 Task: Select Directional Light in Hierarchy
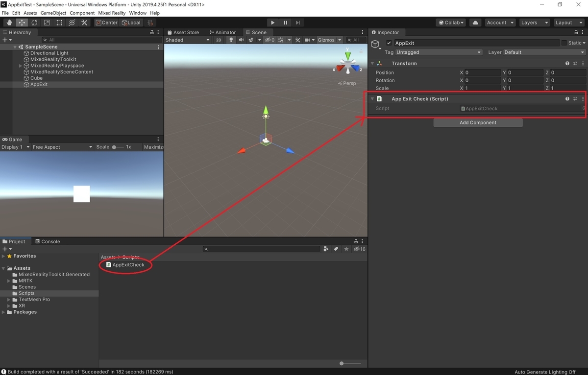coord(49,53)
